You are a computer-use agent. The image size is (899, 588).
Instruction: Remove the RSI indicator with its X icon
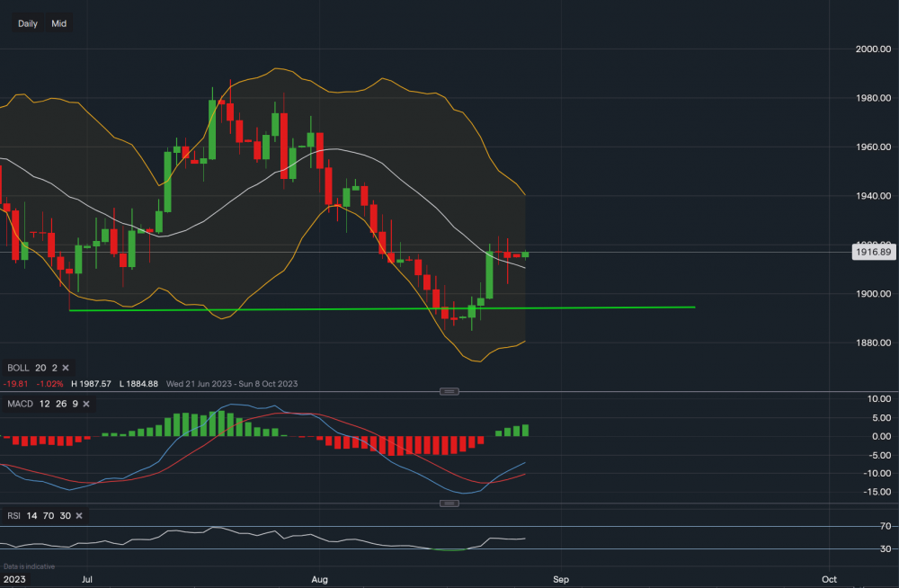pyautogui.click(x=79, y=515)
